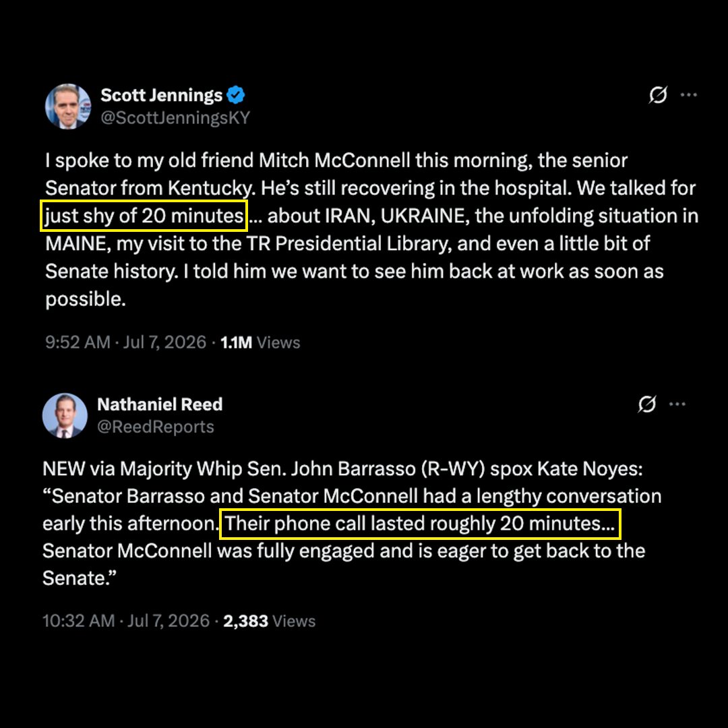Viewport: 728px width, 728px height.
Task: Open the @ScottJenningsKY handle link
Action: [175, 118]
